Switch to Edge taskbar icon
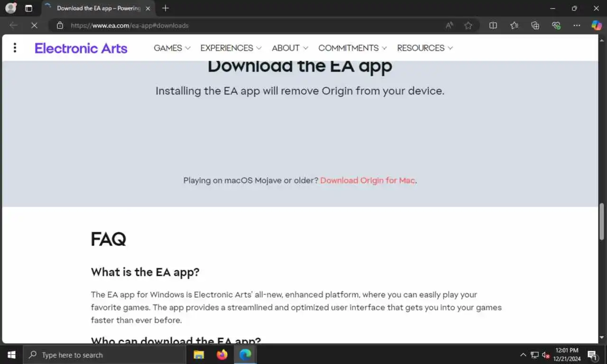The image size is (607, 364). (245, 355)
